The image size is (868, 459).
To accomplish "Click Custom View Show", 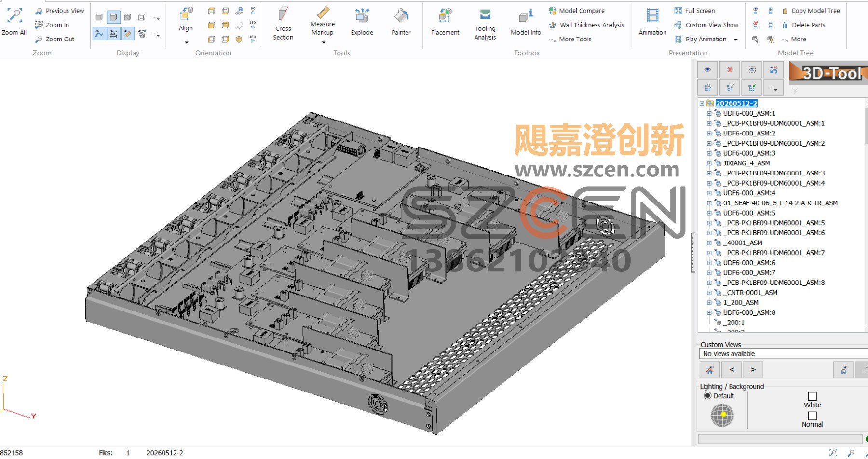I will pos(706,25).
